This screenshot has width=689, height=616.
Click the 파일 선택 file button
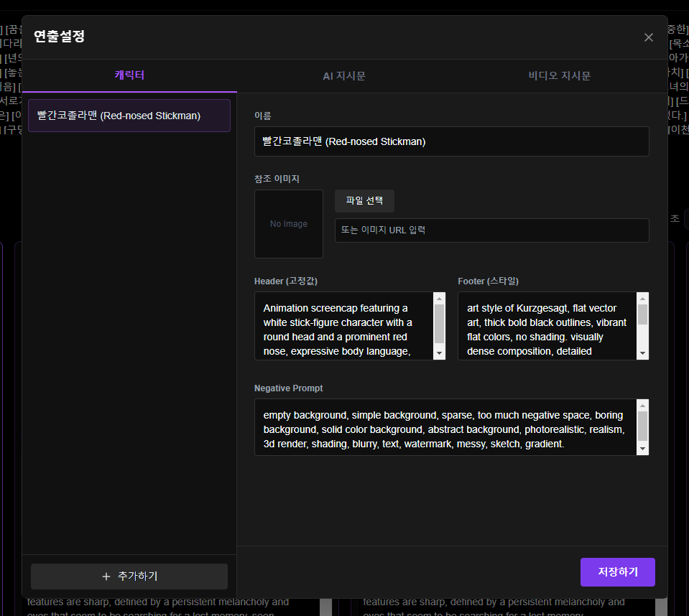tap(364, 201)
